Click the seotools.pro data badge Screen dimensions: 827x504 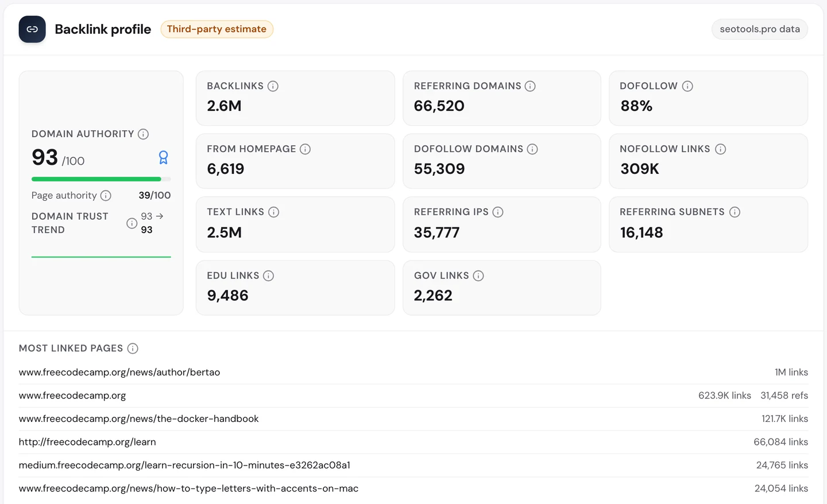760,29
